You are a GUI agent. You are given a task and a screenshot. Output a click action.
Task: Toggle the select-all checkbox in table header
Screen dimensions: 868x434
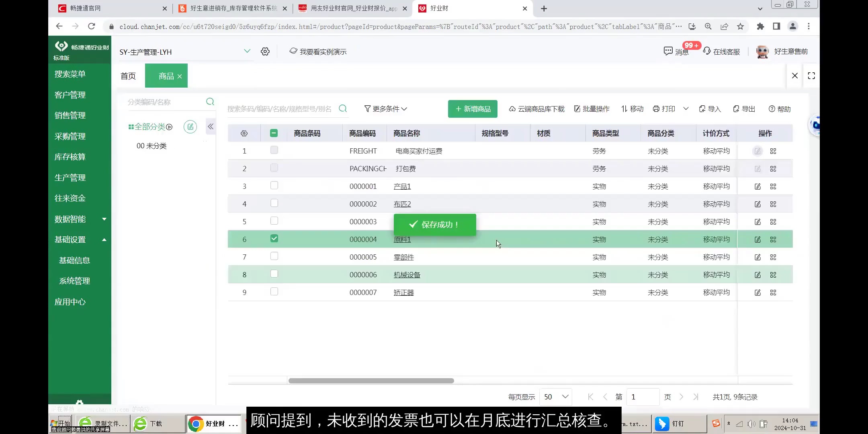273,133
